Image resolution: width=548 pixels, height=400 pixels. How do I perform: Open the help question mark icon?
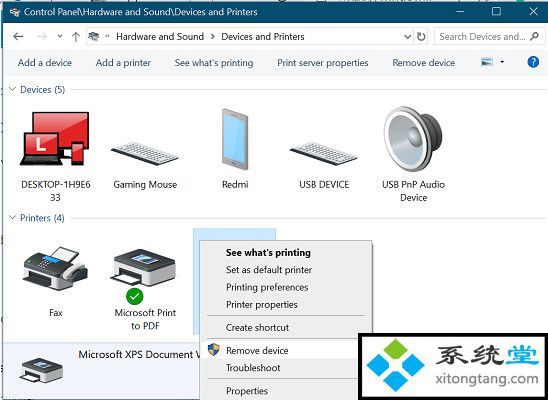click(533, 62)
